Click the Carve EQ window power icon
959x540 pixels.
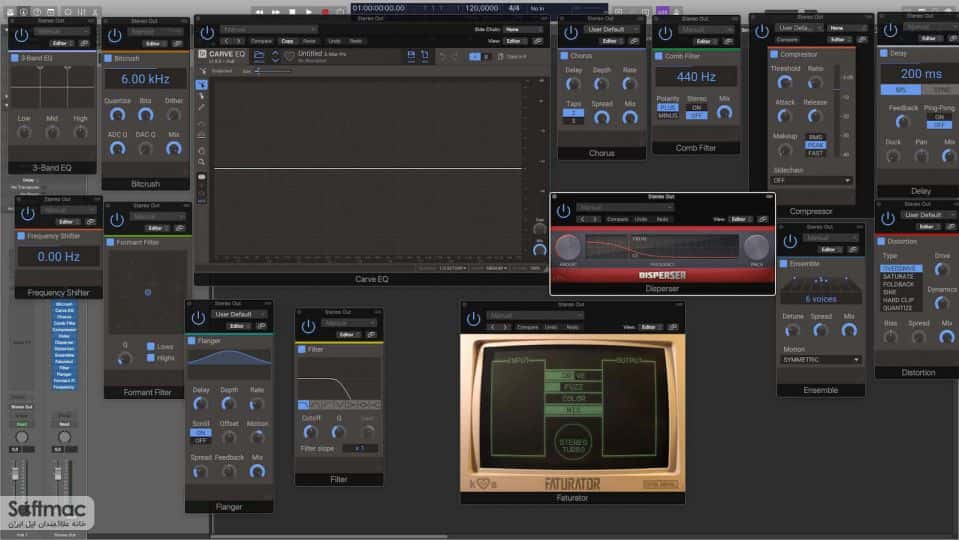click(x=207, y=32)
